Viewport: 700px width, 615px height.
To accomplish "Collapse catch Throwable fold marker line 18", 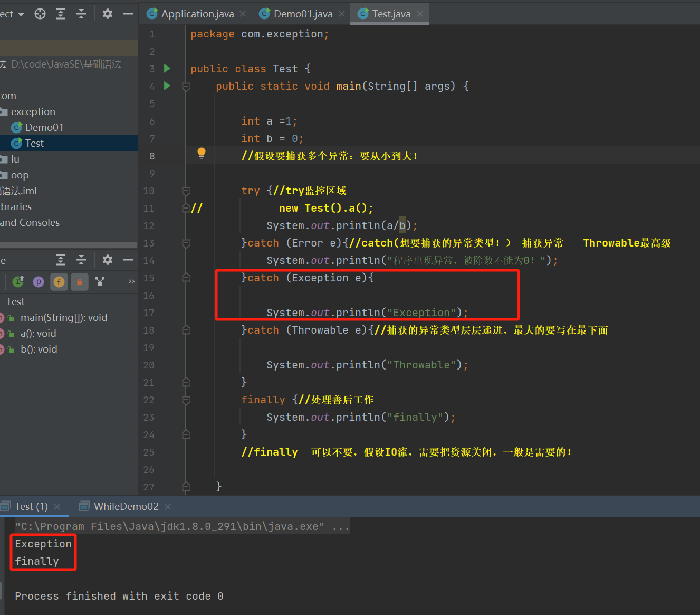I will click(186, 330).
